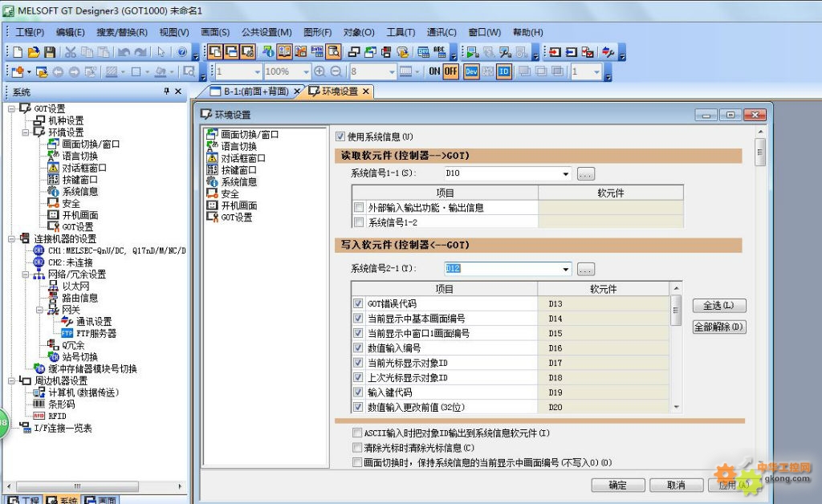Toggle the Dev device display icon

(471, 71)
